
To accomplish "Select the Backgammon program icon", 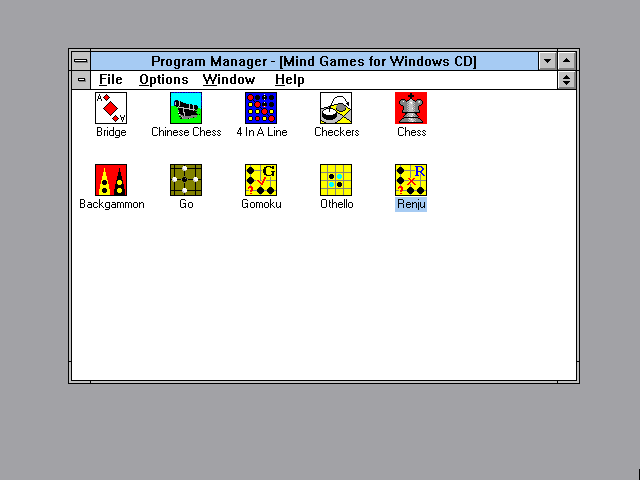I will (111, 180).
